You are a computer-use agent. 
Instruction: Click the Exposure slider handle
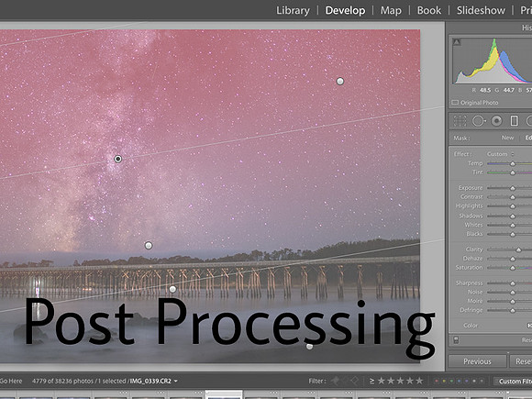[513, 188]
